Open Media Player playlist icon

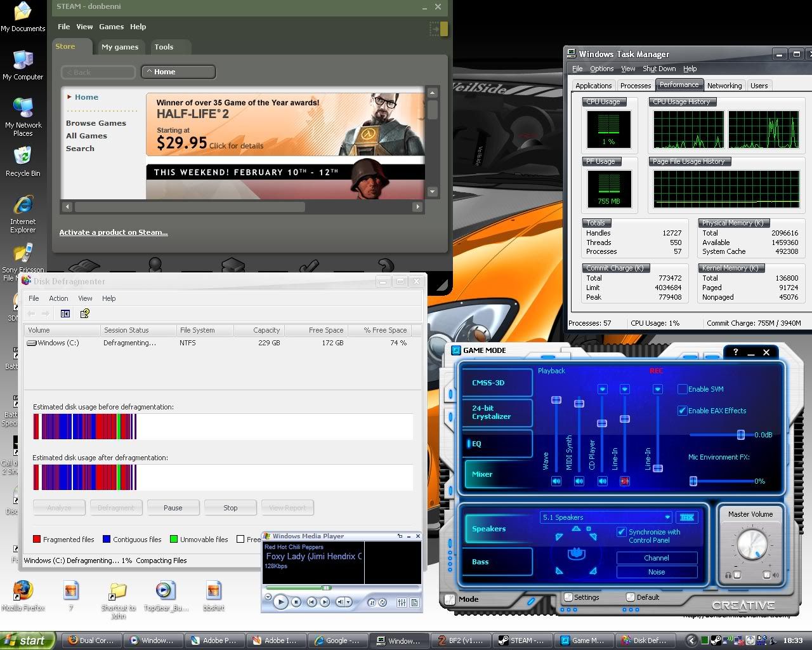[x=414, y=602]
